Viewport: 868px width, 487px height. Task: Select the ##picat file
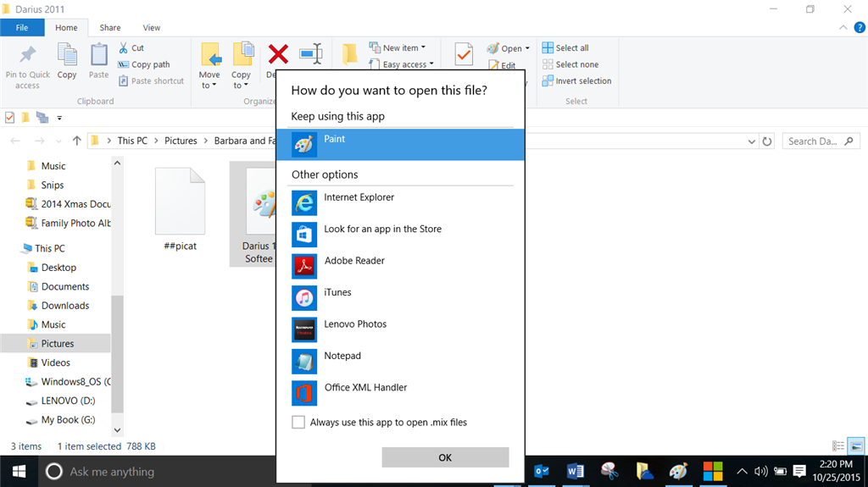(x=180, y=210)
